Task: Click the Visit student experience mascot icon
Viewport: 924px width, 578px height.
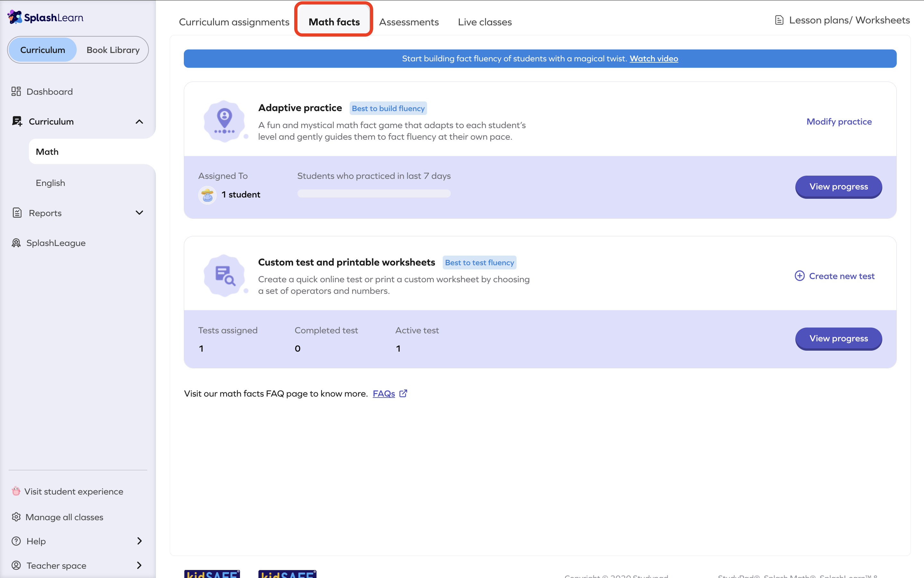Action: click(16, 491)
